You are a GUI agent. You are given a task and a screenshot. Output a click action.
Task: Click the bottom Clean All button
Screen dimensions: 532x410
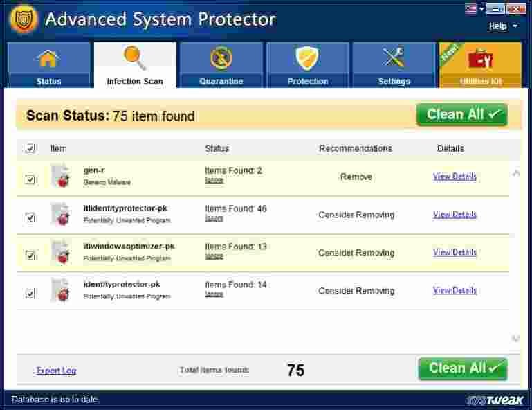pos(463,368)
